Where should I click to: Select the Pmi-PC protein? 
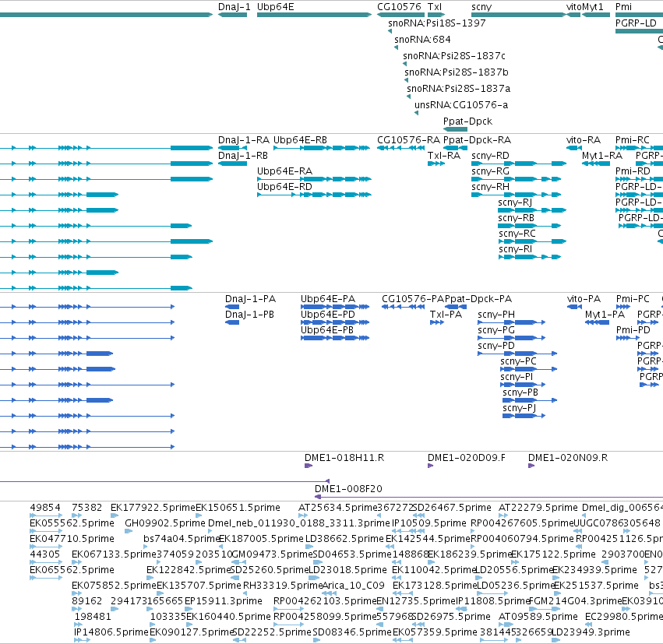623,307
